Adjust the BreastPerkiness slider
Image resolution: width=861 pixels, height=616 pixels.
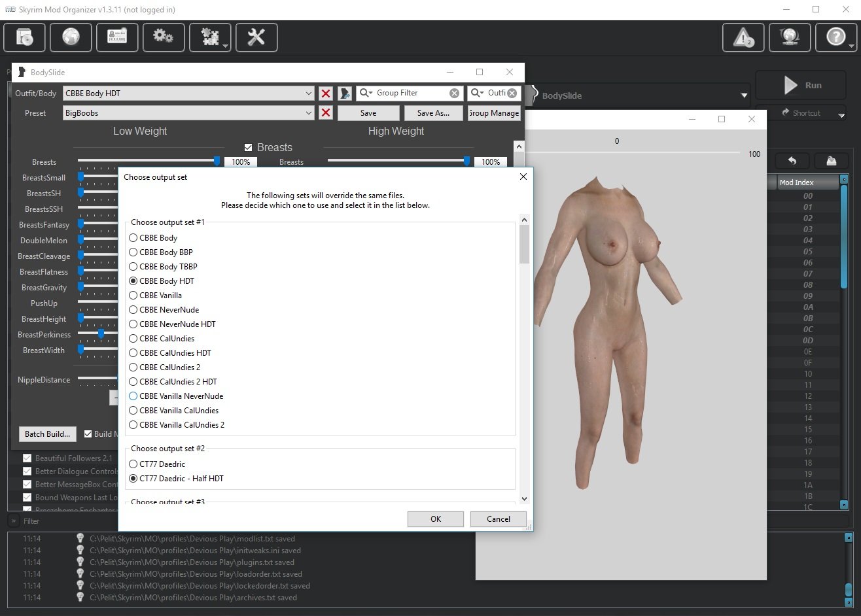click(x=101, y=334)
